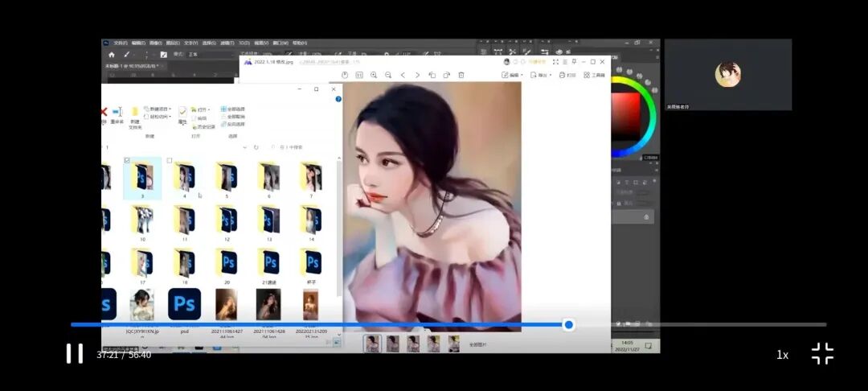Pause the video playback
This screenshot has height=391, width=868.
pos(75,353)
